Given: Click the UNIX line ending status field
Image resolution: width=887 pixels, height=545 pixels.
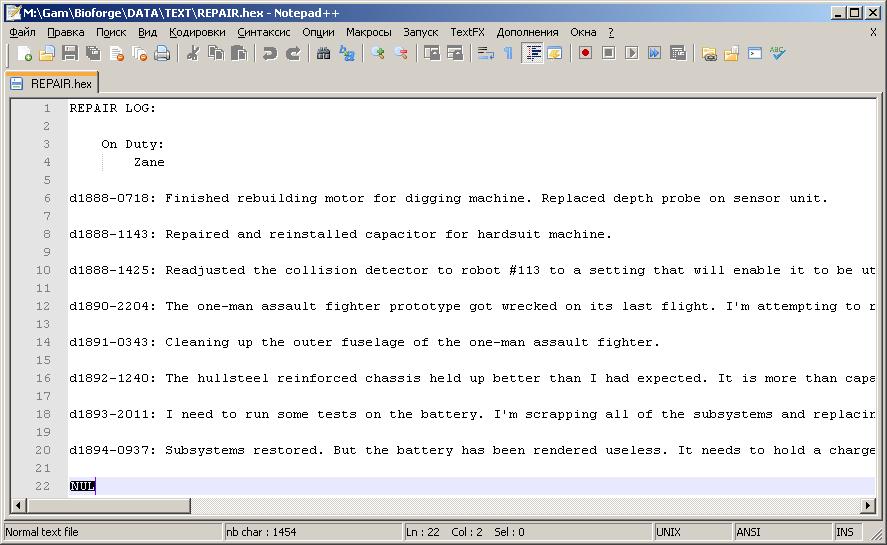Looking at the screenshot, I should tap(692, 532).
